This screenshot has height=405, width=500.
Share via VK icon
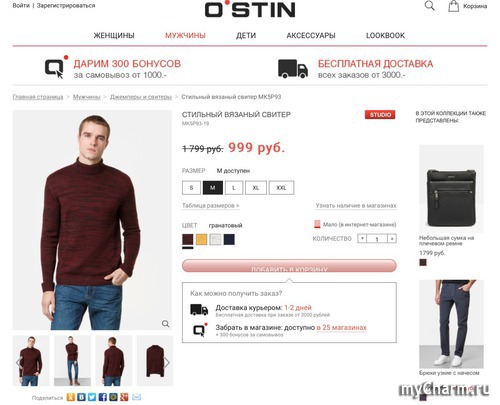[81, 397]
